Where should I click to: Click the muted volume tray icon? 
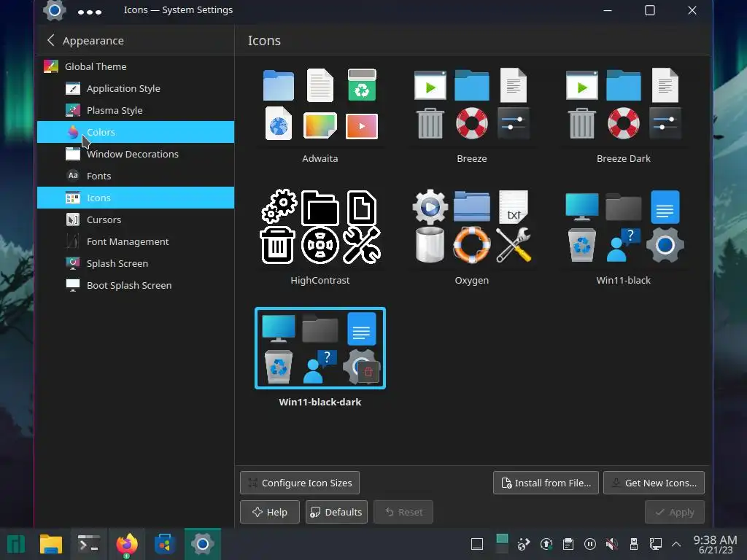(612, 544)
